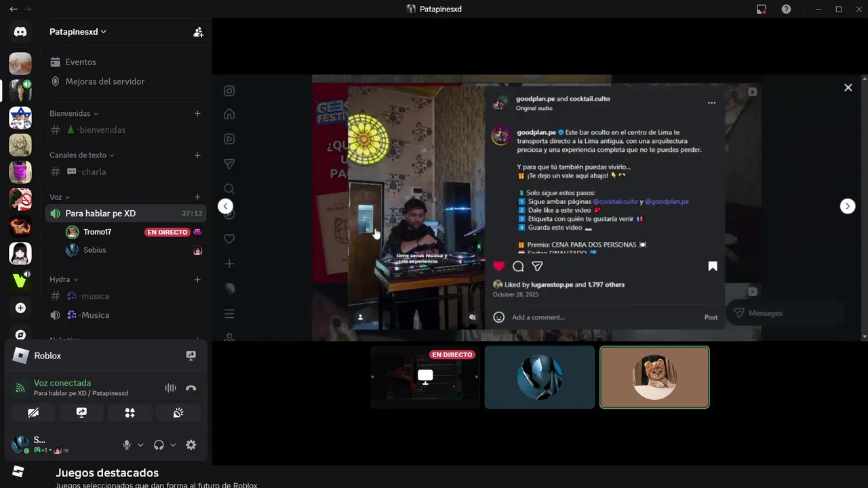Click the @cocktail.culto mention link
The height and width of the screenshot is (488, 868).
(x=615, y=201)
